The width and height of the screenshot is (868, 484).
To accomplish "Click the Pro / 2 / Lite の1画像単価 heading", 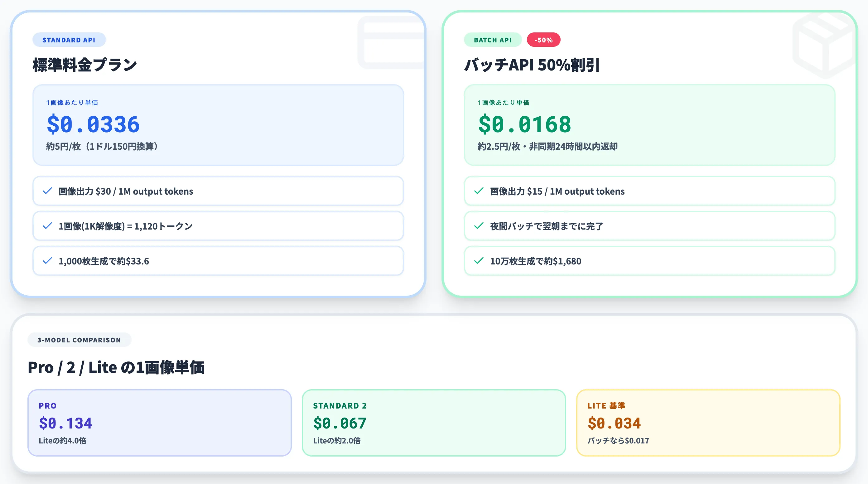I will coord(116,367).
